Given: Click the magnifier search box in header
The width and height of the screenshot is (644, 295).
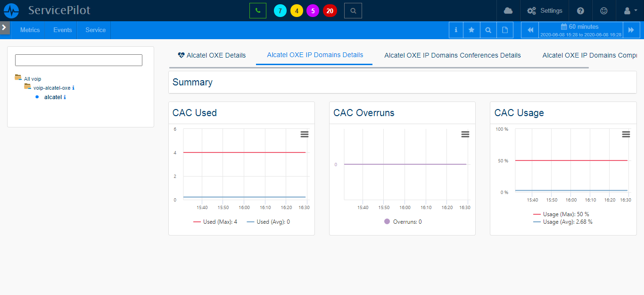Looking at the screenshot, I should coord(353,10).
